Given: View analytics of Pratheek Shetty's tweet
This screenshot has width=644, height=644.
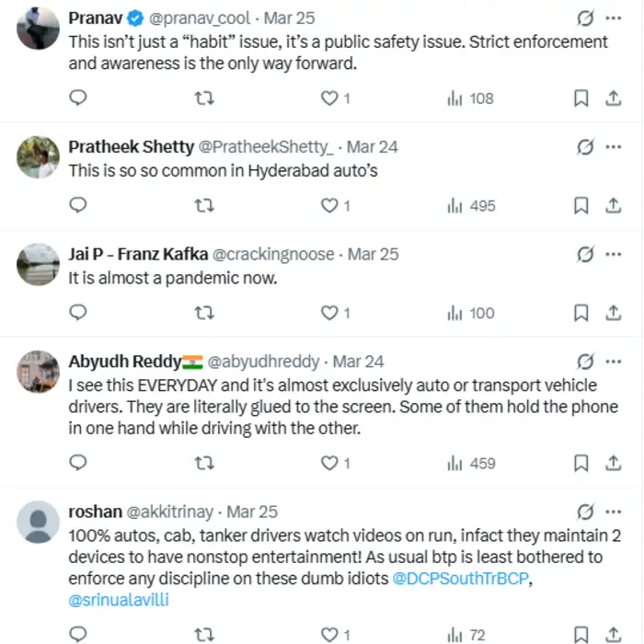Looking at the screenshot, I should pyautogui.click(x=471, y=206).
